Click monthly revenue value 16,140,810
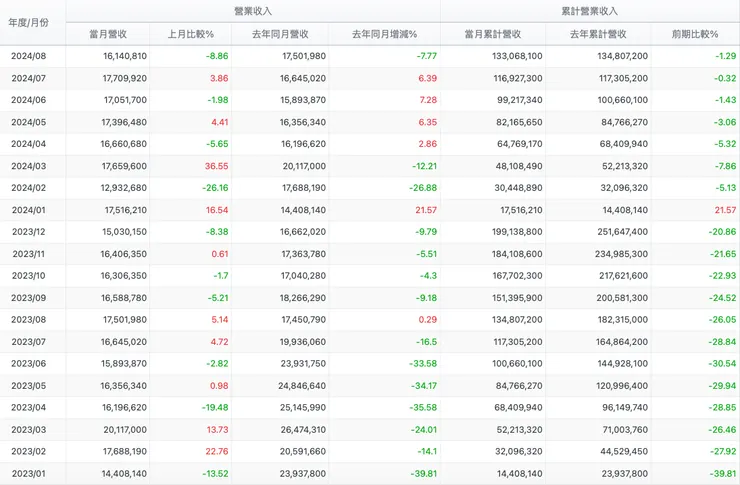Screen dimensions: 740x485 (x=125, y=56)
